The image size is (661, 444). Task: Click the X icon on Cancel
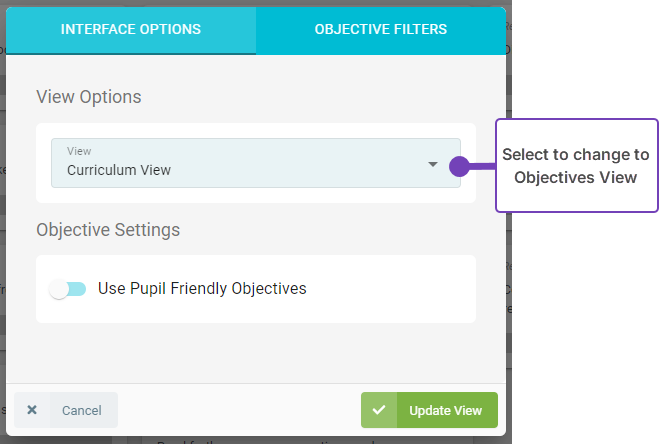[x=32, y=410]
